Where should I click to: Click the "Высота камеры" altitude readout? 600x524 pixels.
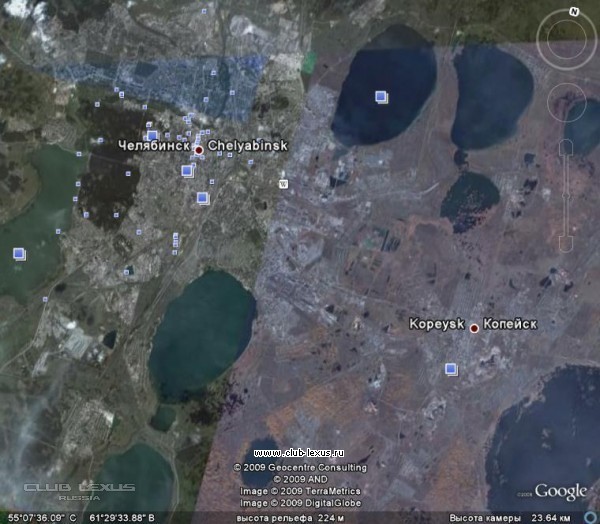tap(510, 517)
